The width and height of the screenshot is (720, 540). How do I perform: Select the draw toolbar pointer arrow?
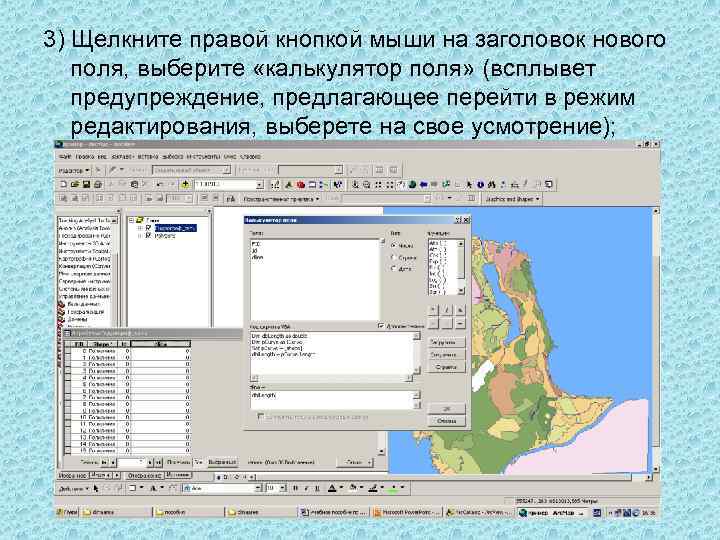click(96, 488)
